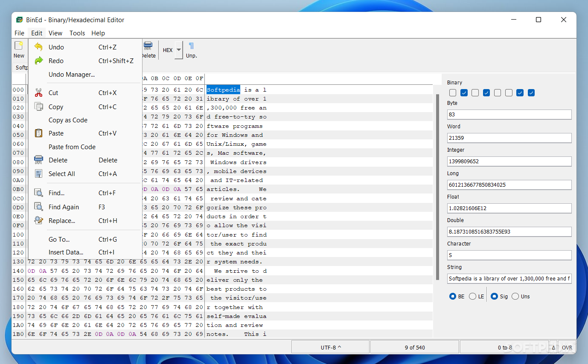Click the Delete toolbar shredder icon

(x=148, y=46)
